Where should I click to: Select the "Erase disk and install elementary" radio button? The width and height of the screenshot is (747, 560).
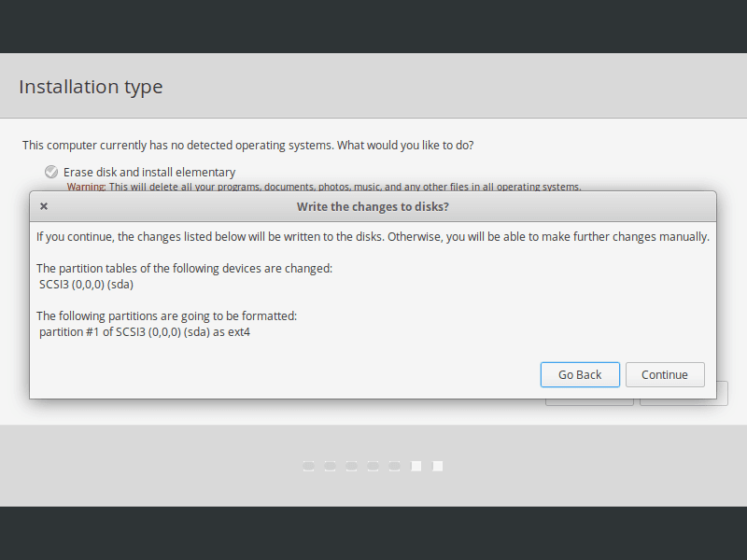click(x=51, y=172)
